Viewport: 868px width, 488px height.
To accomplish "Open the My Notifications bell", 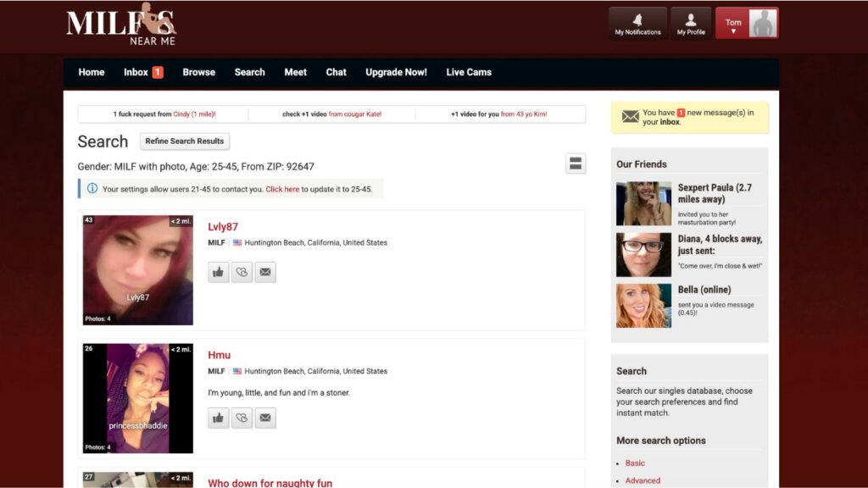I will tap(637, 24).
